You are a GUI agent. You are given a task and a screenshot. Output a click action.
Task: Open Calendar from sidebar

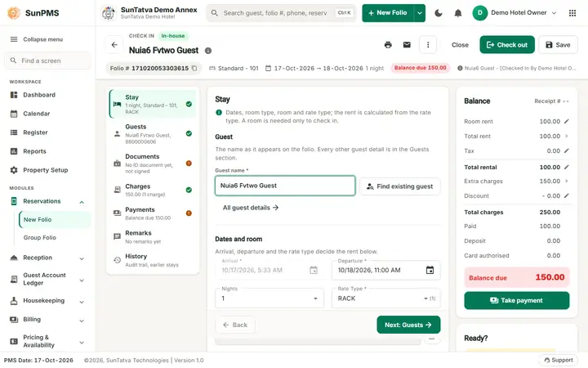coord(48,114)
